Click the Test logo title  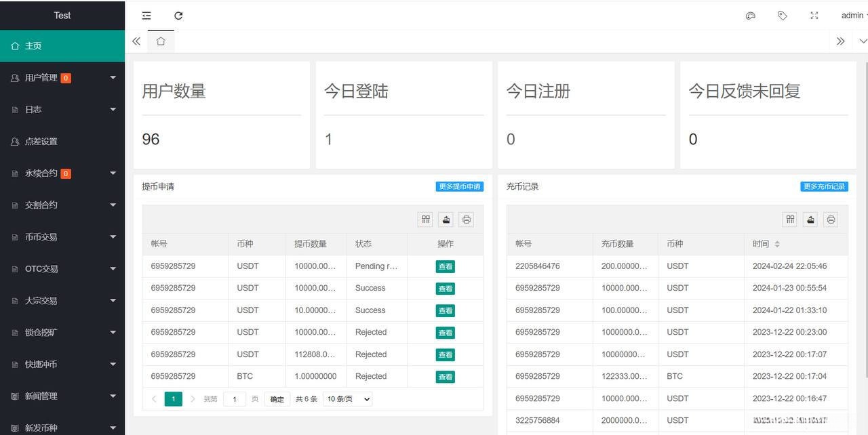(x=62, y=16)
